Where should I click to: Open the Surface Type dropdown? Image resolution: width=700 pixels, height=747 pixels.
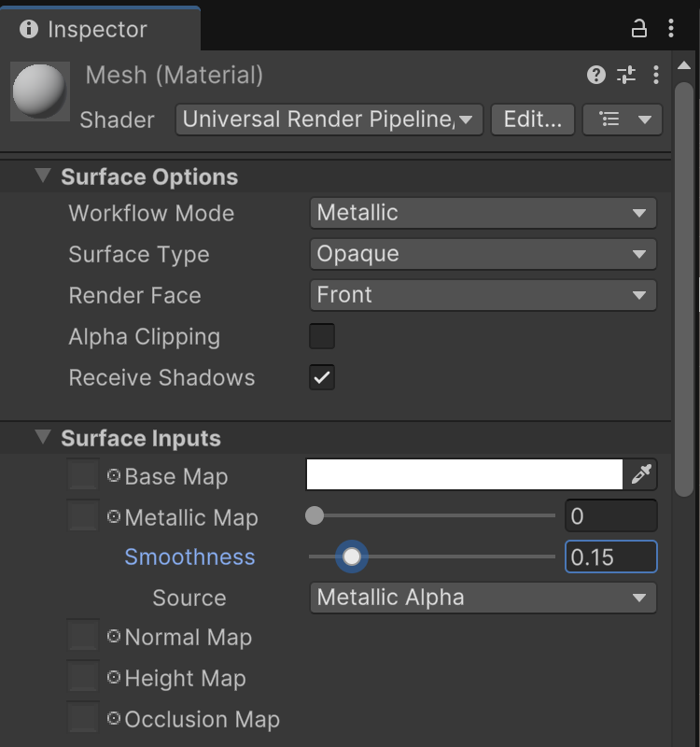click(x=483, y=254)
